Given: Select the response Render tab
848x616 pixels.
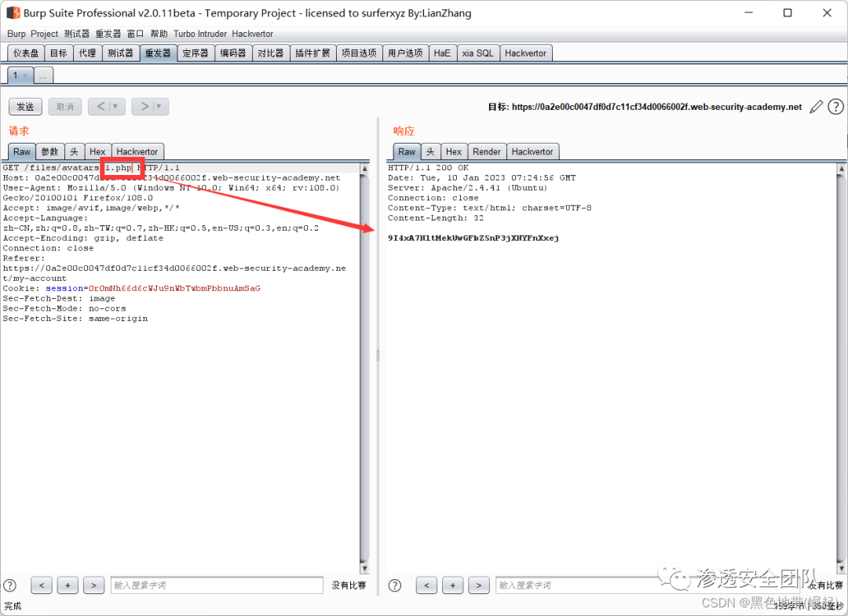Looking at the screenshot, I should coord(487,151).
